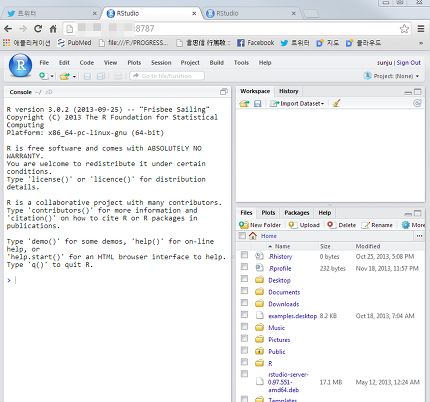
Task: Toggle the select-all checkbox beside Home
Action: (242, 236)
